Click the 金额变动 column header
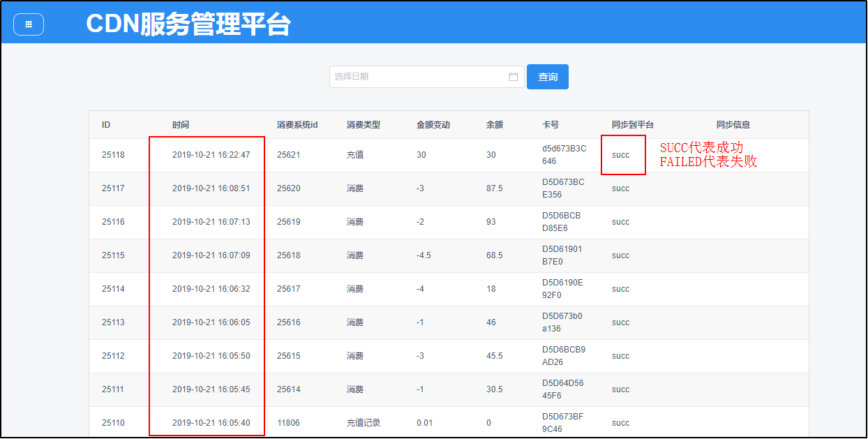 point(433,125)
